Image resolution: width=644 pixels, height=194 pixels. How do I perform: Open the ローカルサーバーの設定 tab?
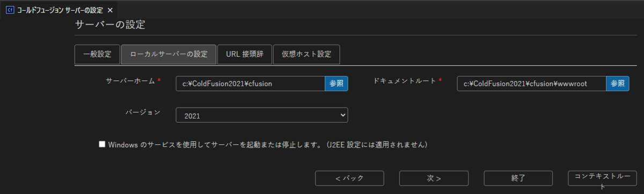(x=169, y=54)
